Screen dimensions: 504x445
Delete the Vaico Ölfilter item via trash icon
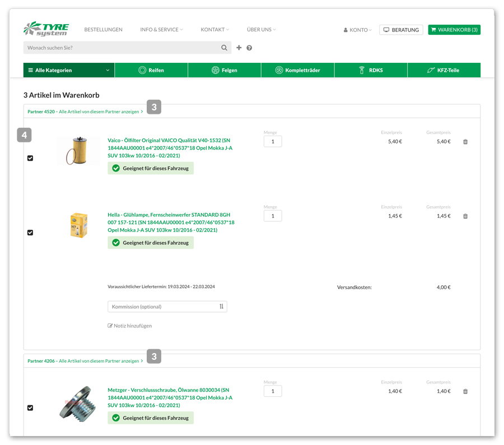[465, 142]
